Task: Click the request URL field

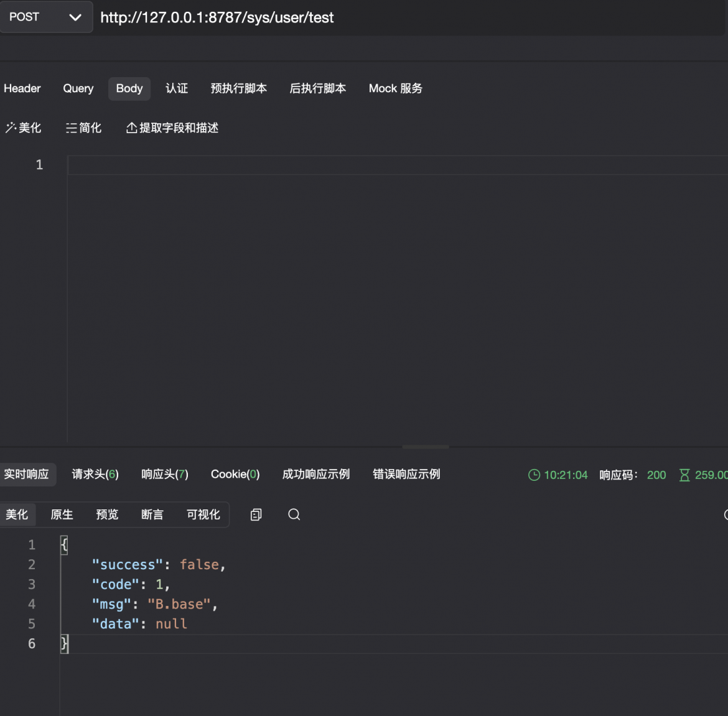Action: [x=409, y=17]
